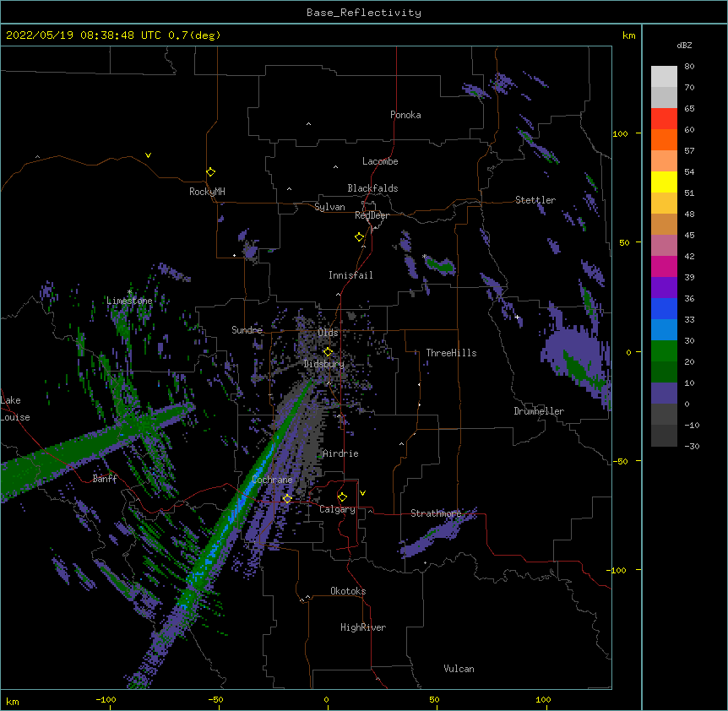Screen dimensions: 728x711
Task: Pick the slate purple 0–10 dBZ legend swatch
Action: [x=664, y=393]
